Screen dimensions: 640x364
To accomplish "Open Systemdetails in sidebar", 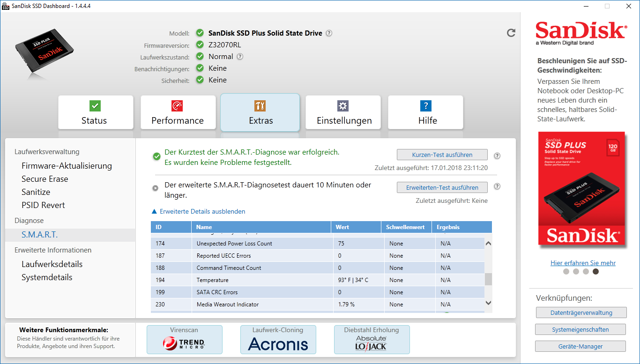I will (47, 277).
